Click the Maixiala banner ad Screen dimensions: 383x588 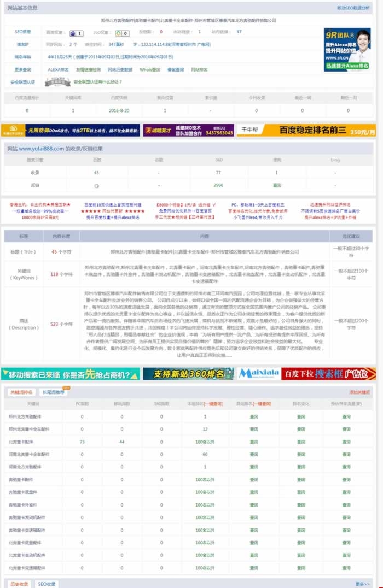259,374
